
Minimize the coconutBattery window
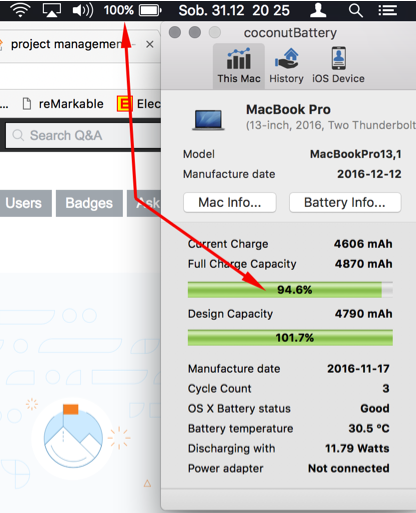(195, 32)
